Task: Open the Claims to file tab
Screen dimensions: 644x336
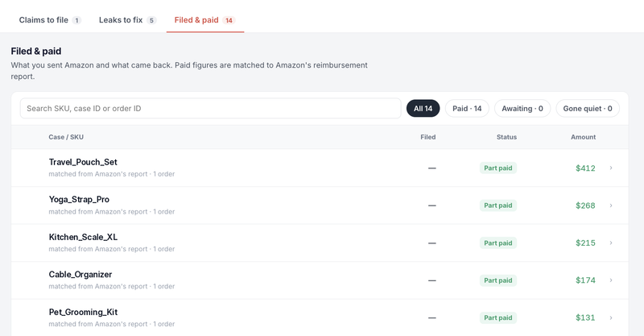Action: tap(50, 20)
